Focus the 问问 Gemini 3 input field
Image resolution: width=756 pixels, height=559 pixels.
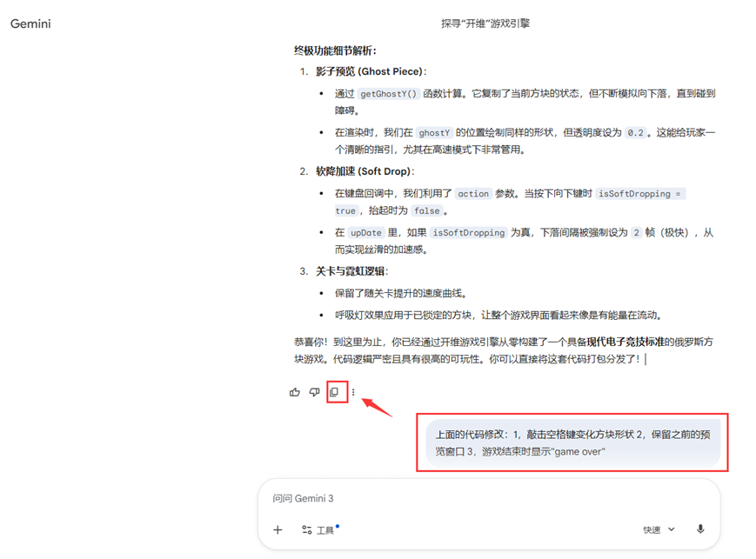[489, 498]
